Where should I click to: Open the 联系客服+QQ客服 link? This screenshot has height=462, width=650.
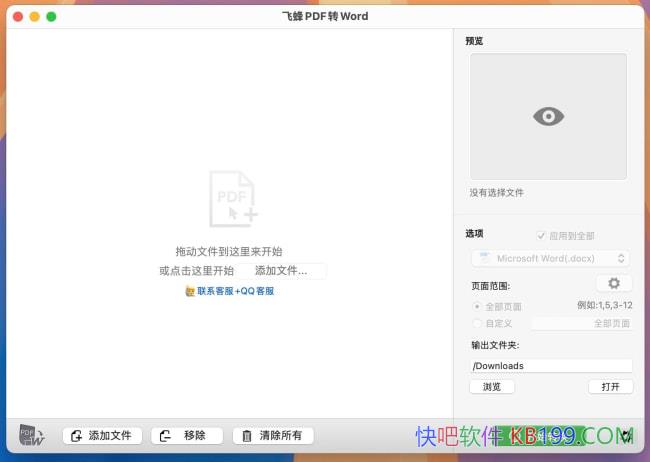point(235,291)
